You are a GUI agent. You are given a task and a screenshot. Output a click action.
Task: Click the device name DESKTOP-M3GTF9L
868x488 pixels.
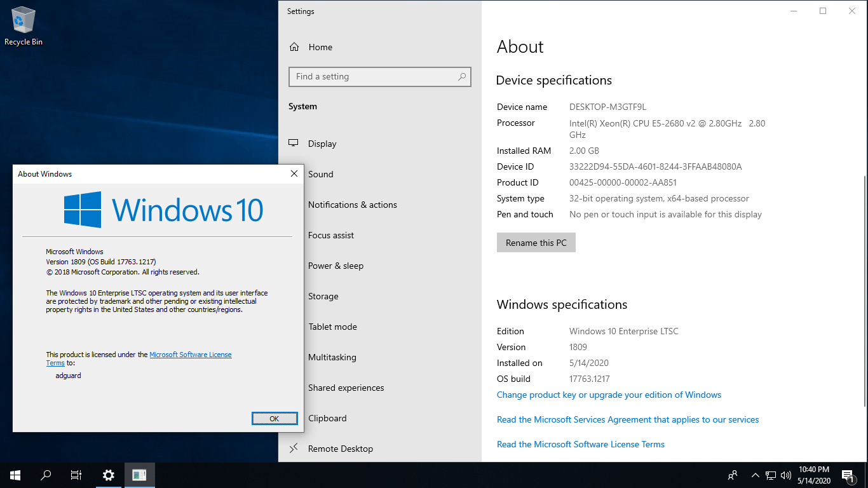pyautogui.click(x=607, y=107)
